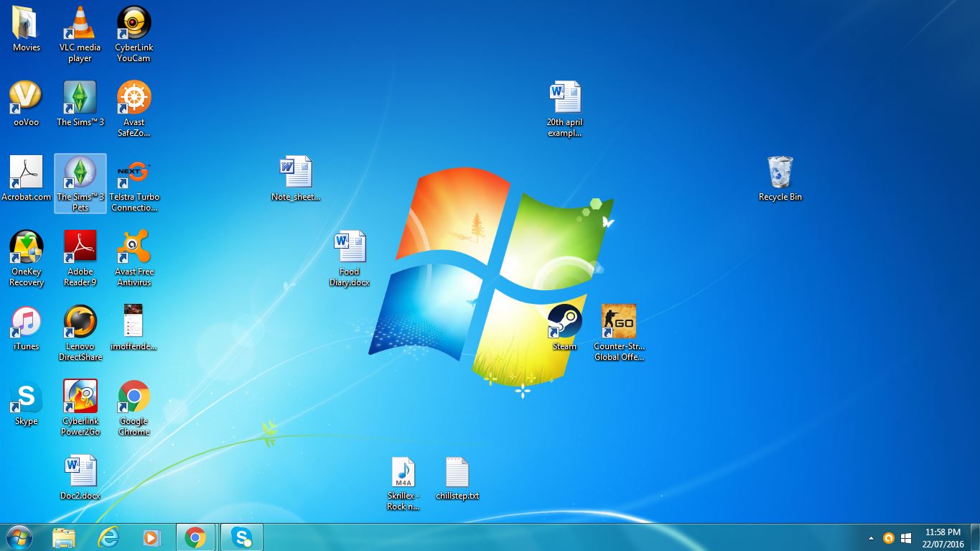Select the Doc2.docx Word document

click(80, 478)
